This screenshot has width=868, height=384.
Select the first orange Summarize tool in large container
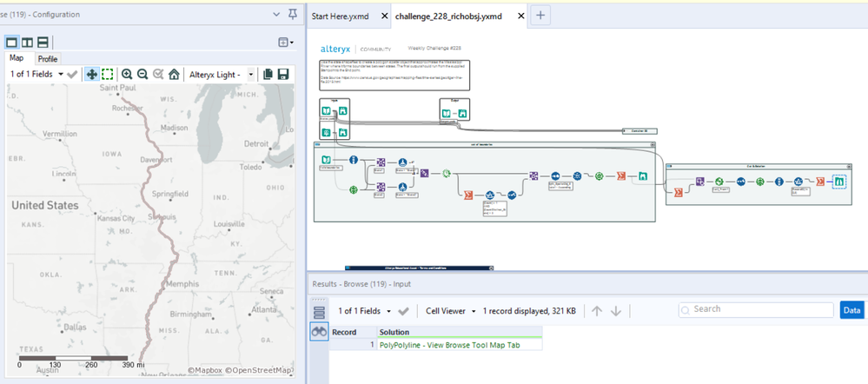(467, 195)
